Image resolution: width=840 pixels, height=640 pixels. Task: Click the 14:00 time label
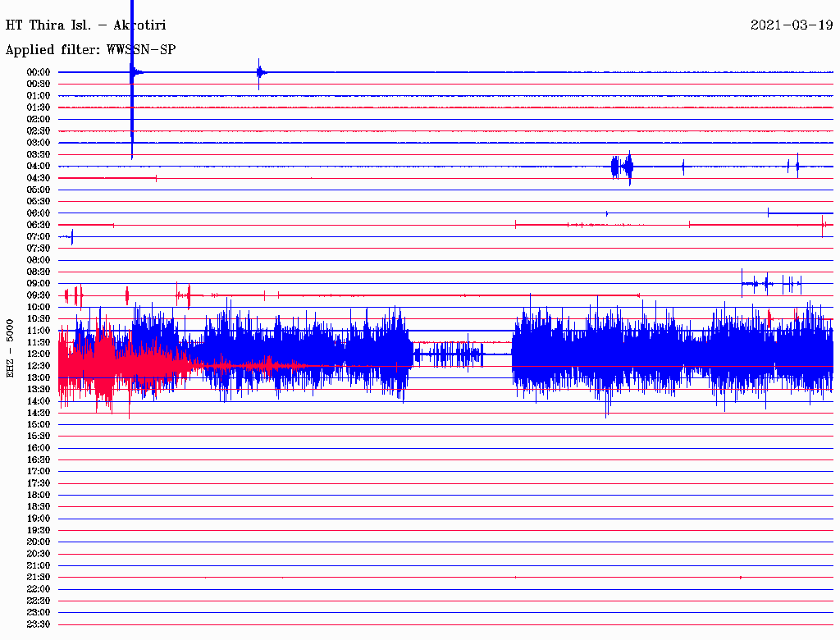39,401
